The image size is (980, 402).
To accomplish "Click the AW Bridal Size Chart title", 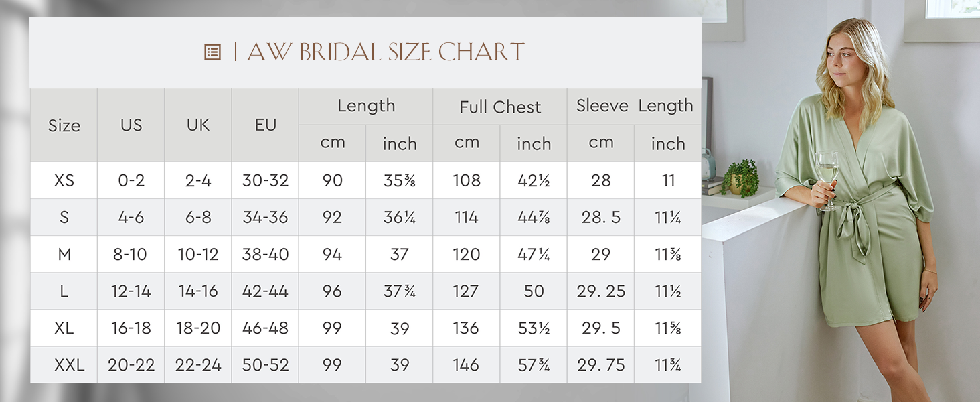I will (x=386, y=52).
